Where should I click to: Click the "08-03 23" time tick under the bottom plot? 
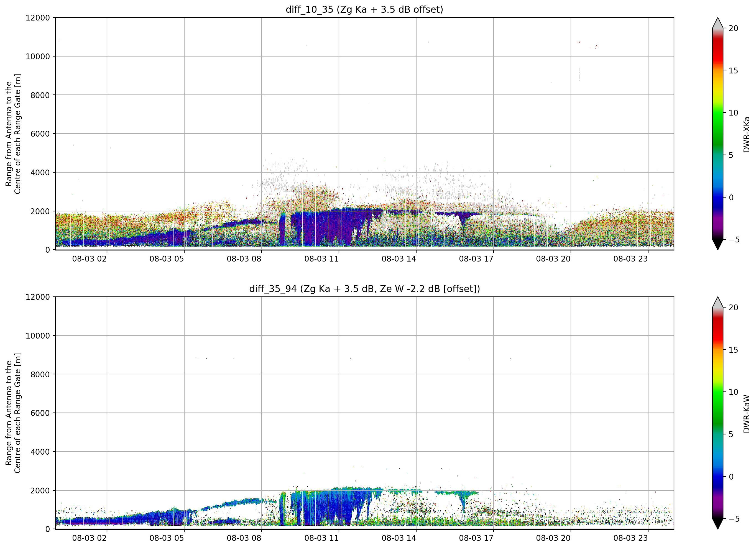coord(631,538)
